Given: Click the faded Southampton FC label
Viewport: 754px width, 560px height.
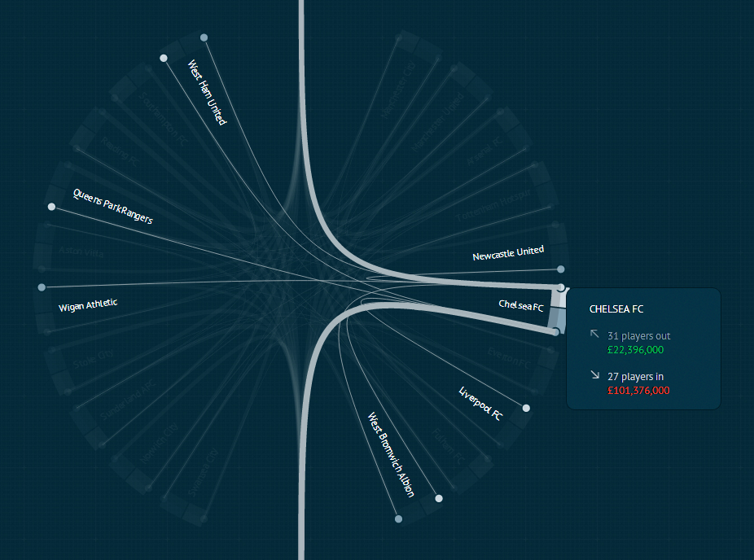Looking at the screenshot, I should click(163, 119).
